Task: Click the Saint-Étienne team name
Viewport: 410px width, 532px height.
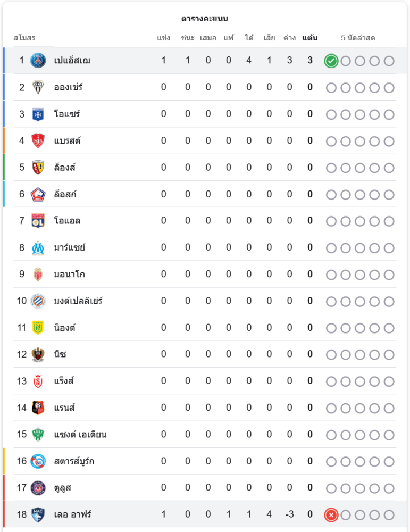Action: tap(80, 435)
